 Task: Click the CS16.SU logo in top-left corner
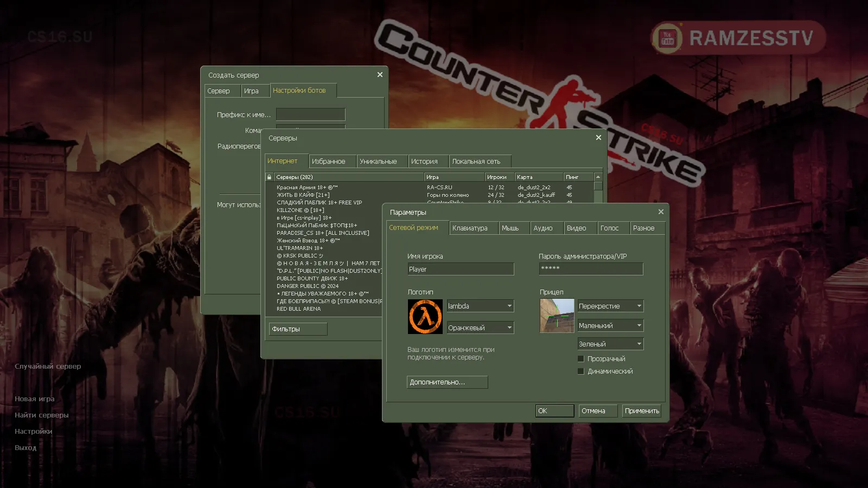pos(60,37)
